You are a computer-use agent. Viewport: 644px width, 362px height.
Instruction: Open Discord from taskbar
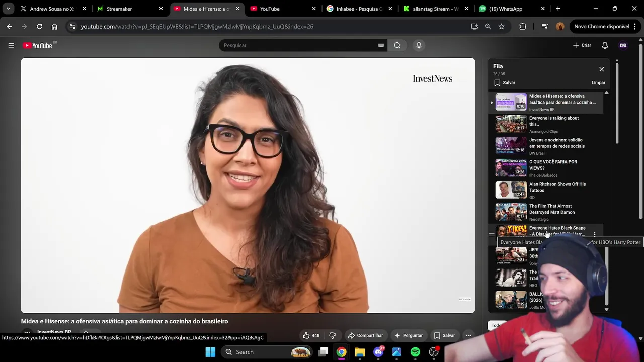pos(378,352)
